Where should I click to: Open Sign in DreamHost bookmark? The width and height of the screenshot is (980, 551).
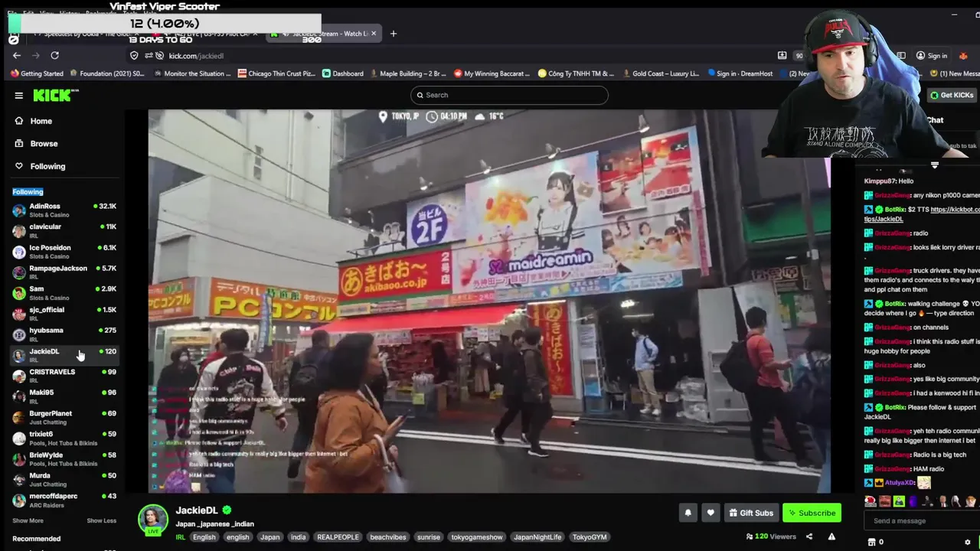(x=740, y=73)
